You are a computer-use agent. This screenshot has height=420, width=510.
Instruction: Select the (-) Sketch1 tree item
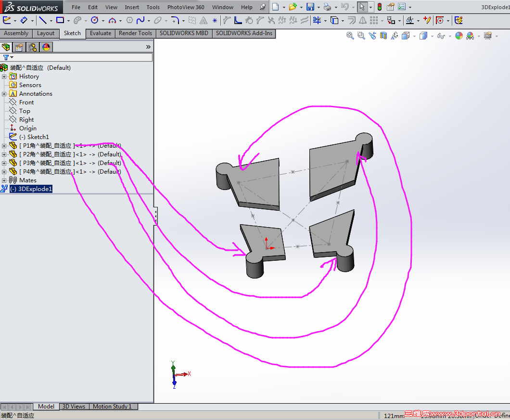click(34, 137)
